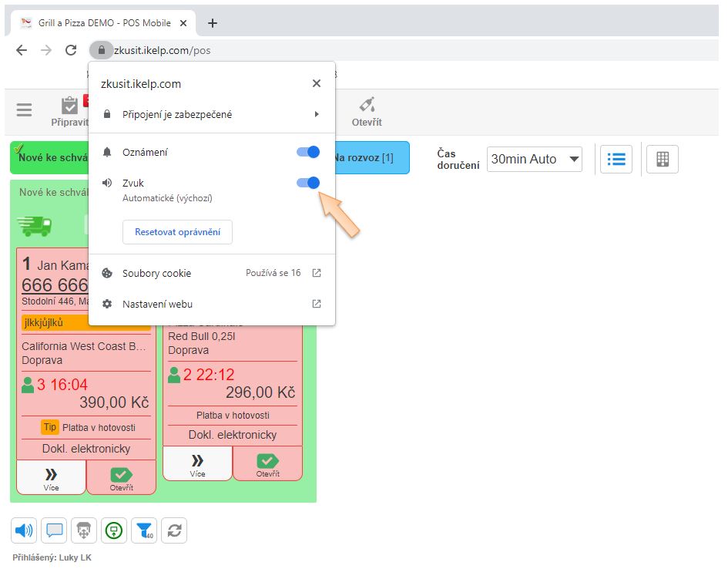This screenshot has width=728, height=569.
Task: Open the 30min Auto delivery time dropdown
Action: [x=535, y=160]
